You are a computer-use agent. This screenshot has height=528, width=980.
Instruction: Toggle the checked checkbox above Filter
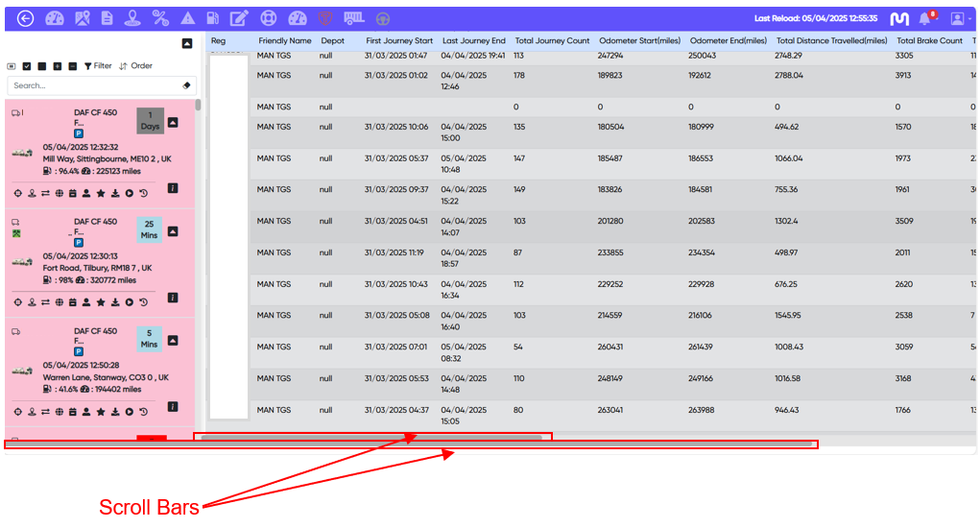pos(27,66)
